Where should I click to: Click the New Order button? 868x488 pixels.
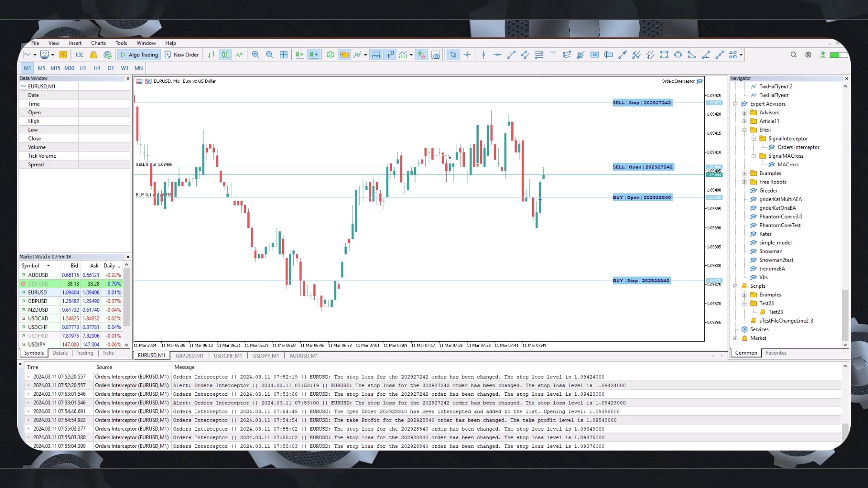182,55
